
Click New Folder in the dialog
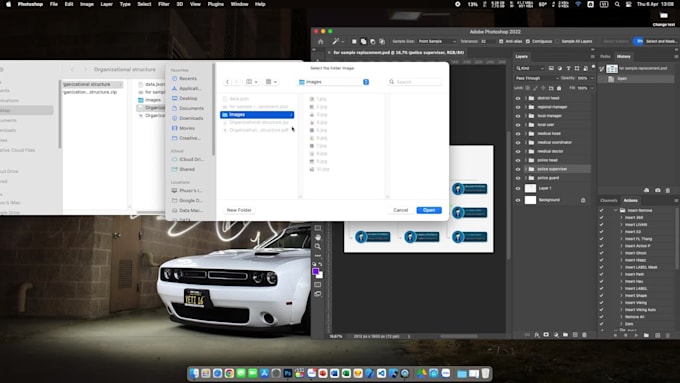coord(239,210)
